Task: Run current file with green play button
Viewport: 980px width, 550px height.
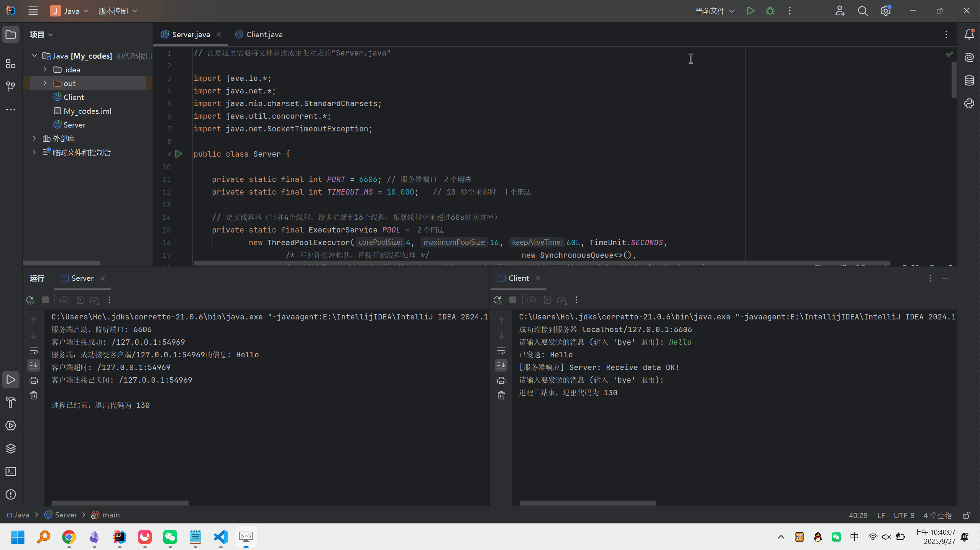Action: click(750, 11)
